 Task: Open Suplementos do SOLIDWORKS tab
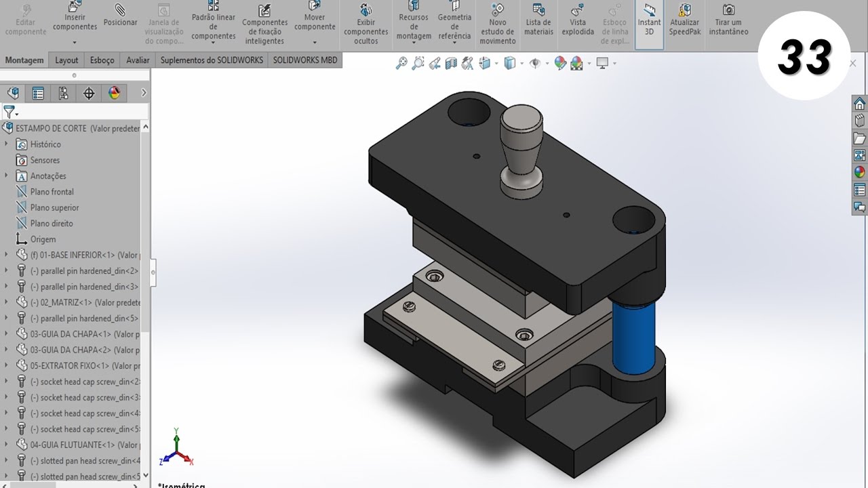[212, 60]
